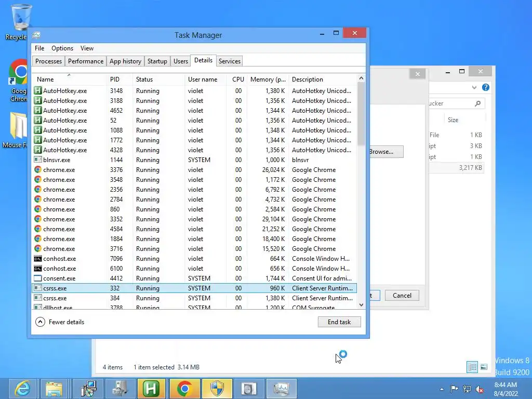This screenshot has width=532, height=399.
Task: Click the clock showing 8:44 AM
Action: point(506,389)
